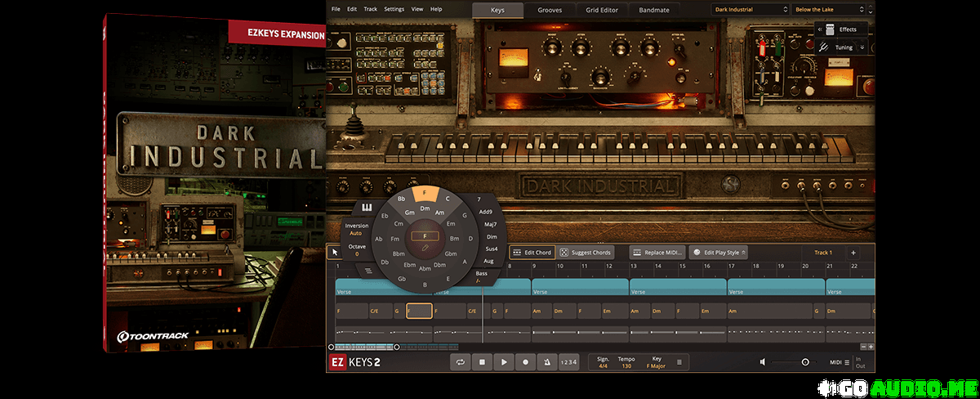
Task: Open the Tuning fork panel
Action: [825, 47]
